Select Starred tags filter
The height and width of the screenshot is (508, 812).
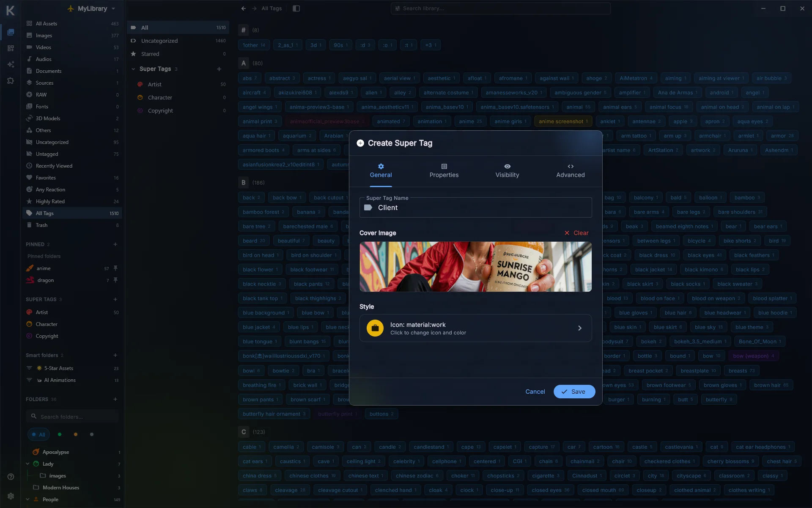pyautogui.click(x=178, y=54)
